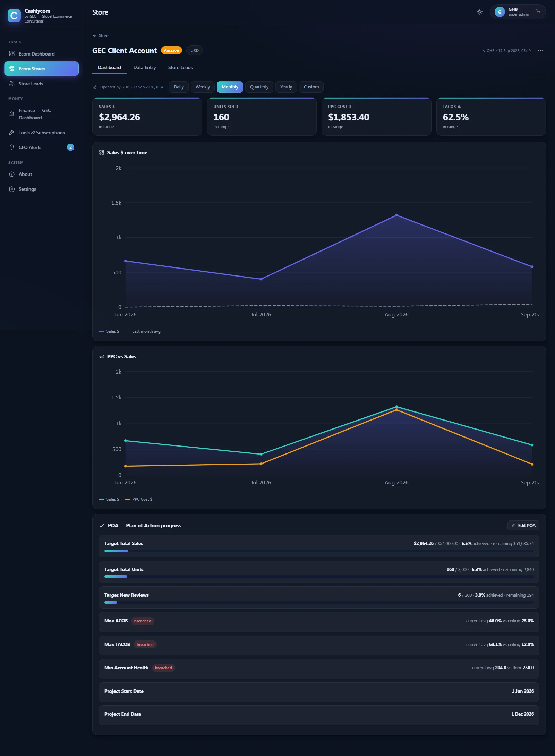Open Ecom Dashboard from the sidebar

[41, 54]
